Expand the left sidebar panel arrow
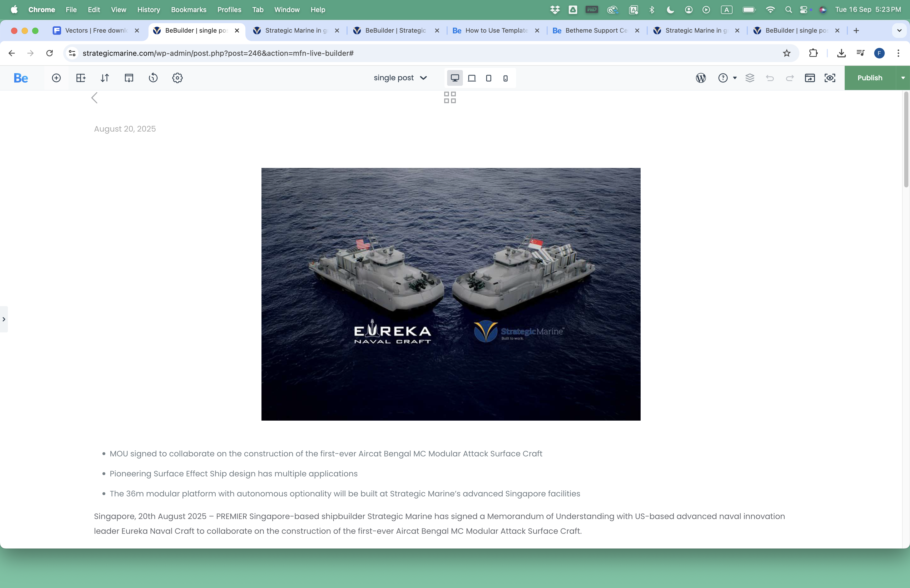910x588 pixels. (4, 319)
